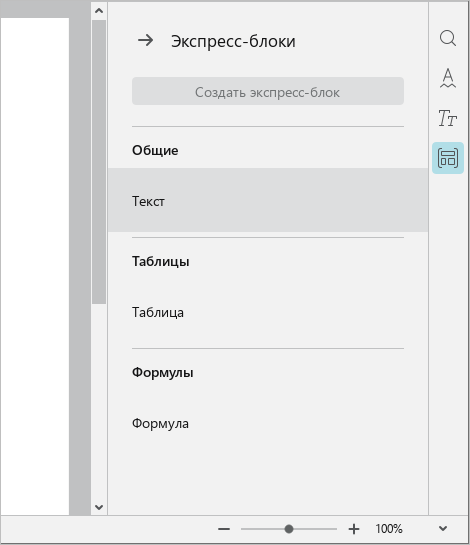The image size is (470, 545).
Task: Select the Текст express block
Action: pos(268,200)
